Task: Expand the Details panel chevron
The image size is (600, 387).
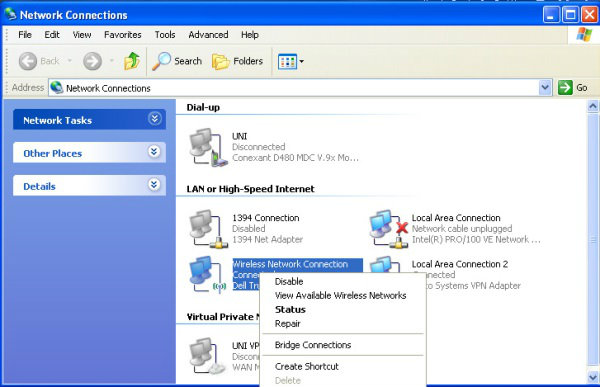Action: pyautogui.click(x=154, y=185)
